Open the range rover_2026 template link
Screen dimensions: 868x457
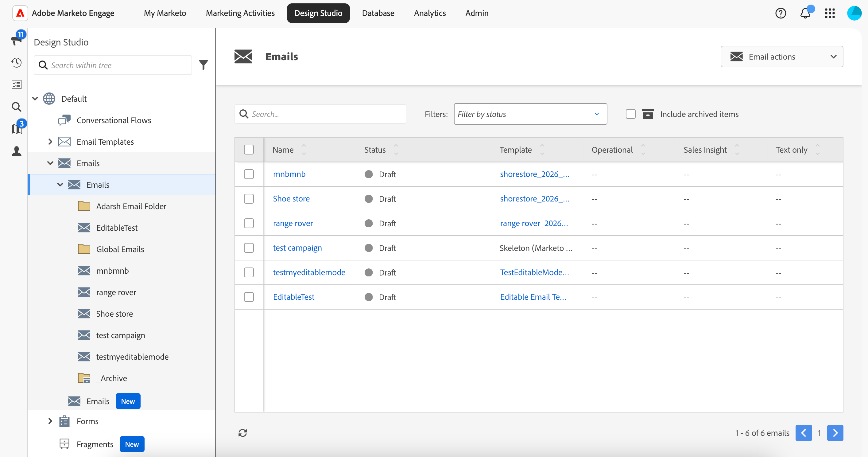click(x=534, y=223)
